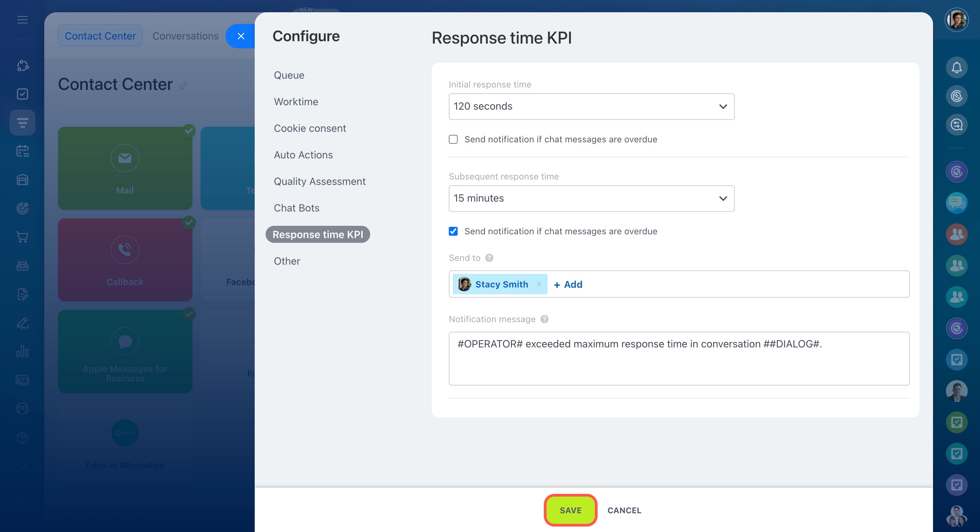Screen dimensions: 980x532
Task: Click the pin icon next to Contact Center title
Action: tap(183, 85)
